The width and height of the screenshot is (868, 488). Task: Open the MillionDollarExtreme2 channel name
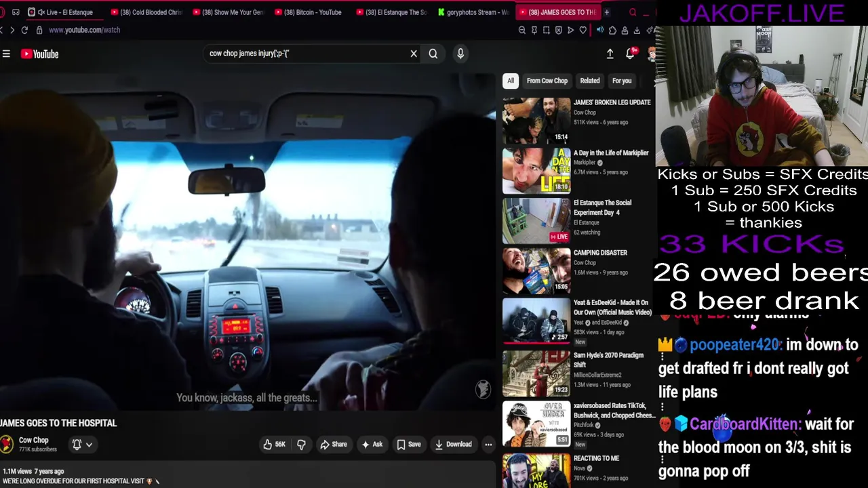597,375
